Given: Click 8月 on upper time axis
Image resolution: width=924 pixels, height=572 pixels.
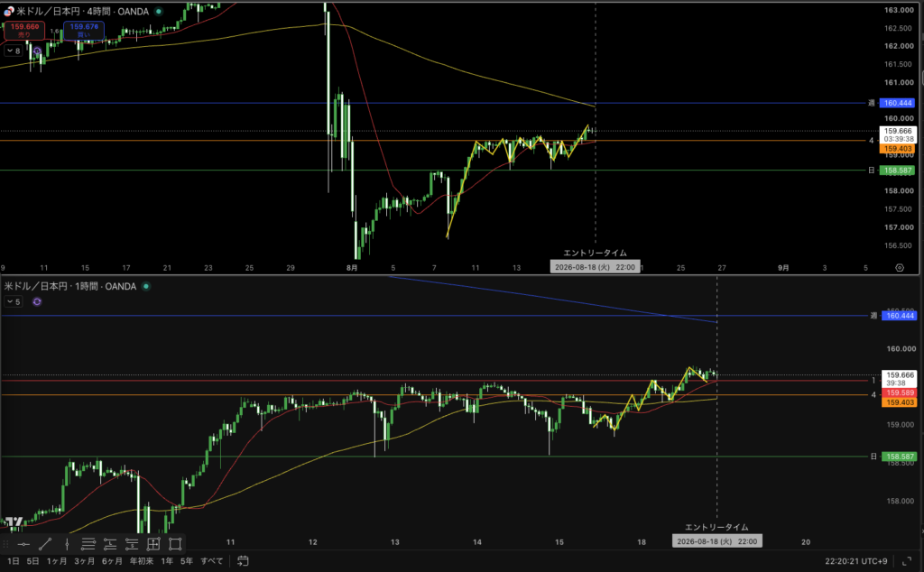Looking at the screenshot, I should click(x=352, y=267).
